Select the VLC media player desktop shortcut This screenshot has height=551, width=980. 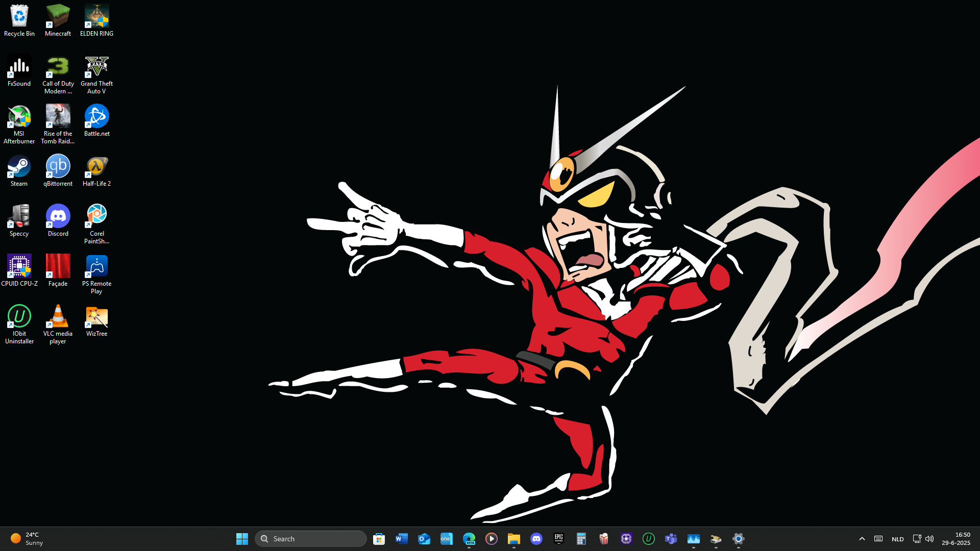pos(58,325)
